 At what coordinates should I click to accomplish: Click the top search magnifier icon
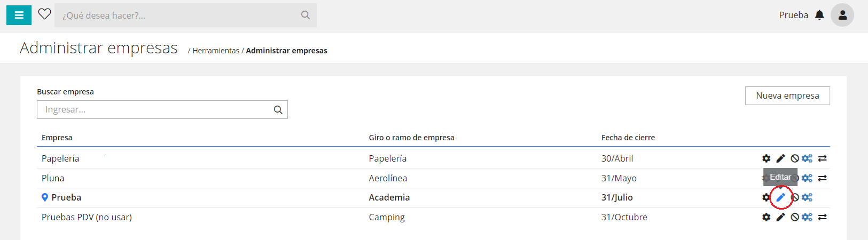coord(306,15)
